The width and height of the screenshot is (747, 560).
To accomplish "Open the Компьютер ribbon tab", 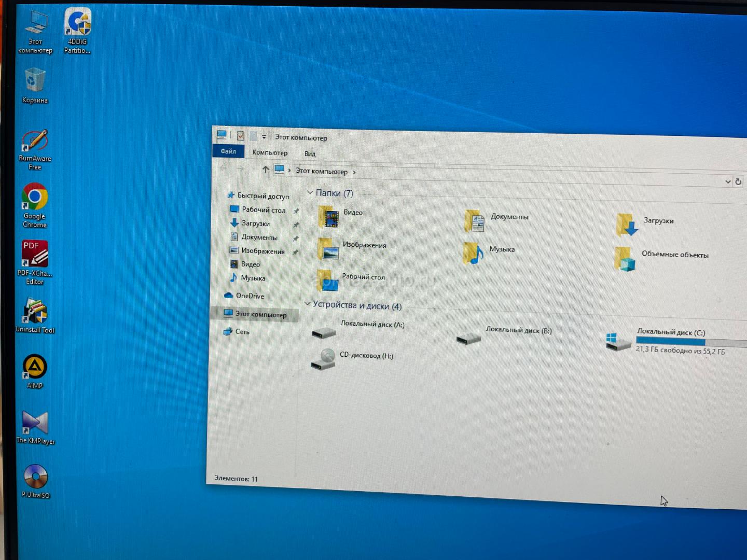I will pyautogui.click(x=270, y=152).
